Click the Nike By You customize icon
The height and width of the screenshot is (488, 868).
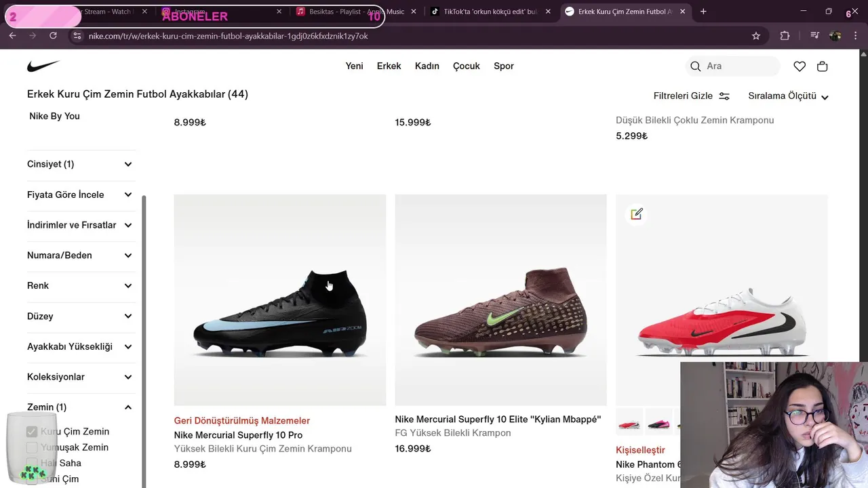[636, 214]
